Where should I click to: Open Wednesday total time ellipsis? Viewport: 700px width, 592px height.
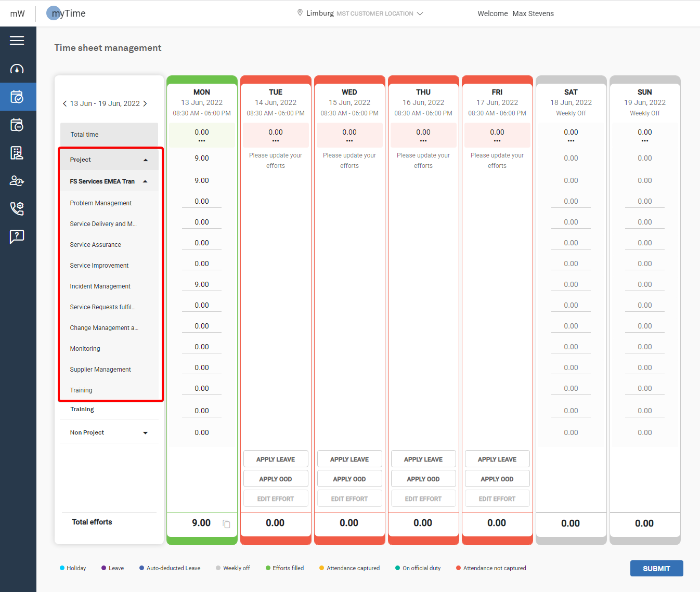pyautogui.click(x=349, y=141)
